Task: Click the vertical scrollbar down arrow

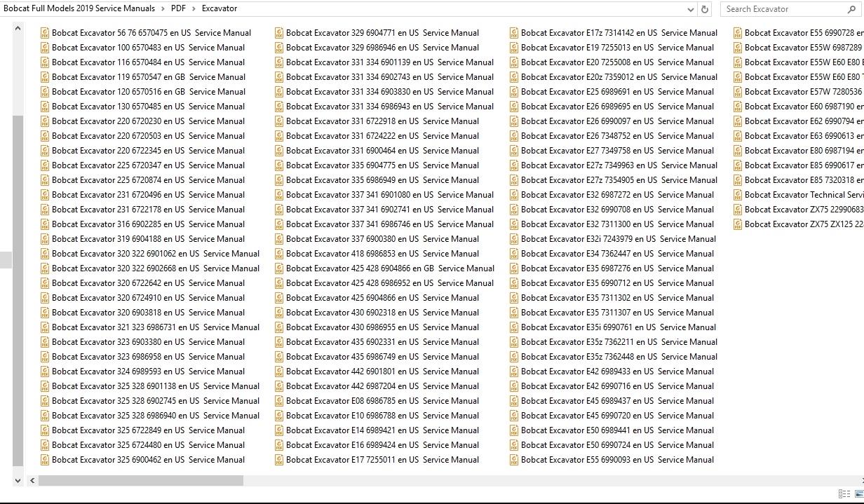Action: [18, 480]
